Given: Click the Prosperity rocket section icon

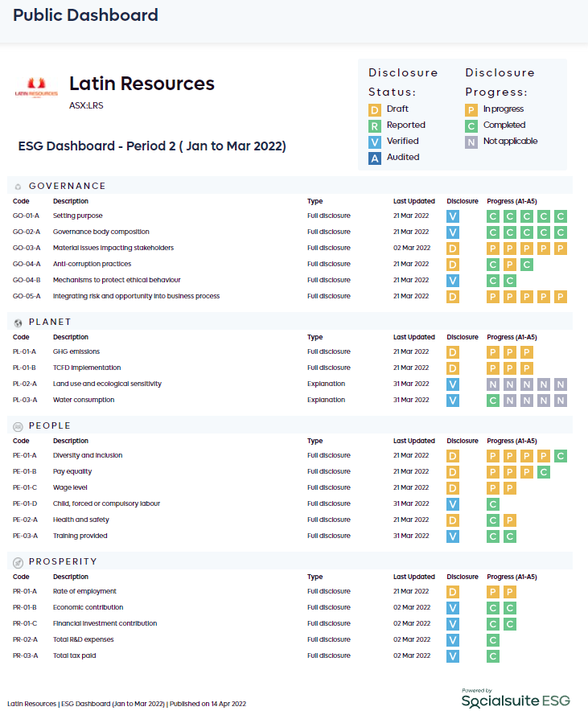Looking at the screenshot, I should (x=19, y=562).
